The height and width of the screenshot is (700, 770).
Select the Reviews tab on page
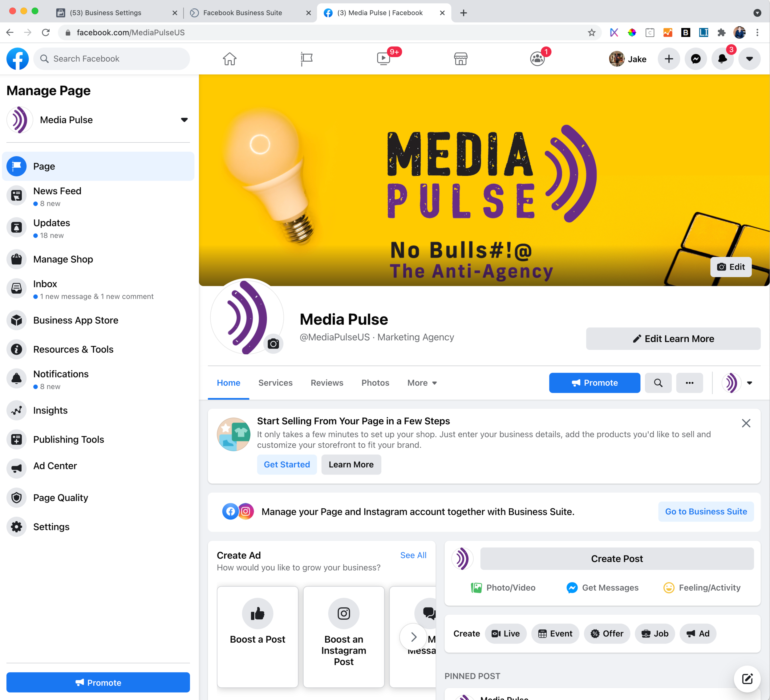(x=327, y=383)
